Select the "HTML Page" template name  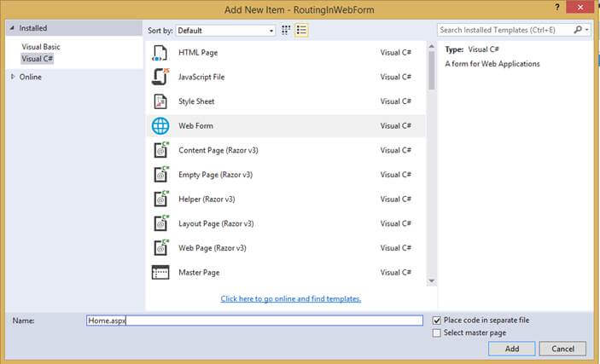198,53
